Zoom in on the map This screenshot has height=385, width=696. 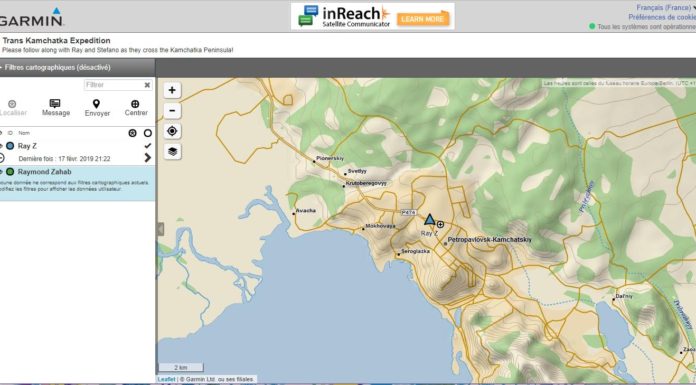172,91
